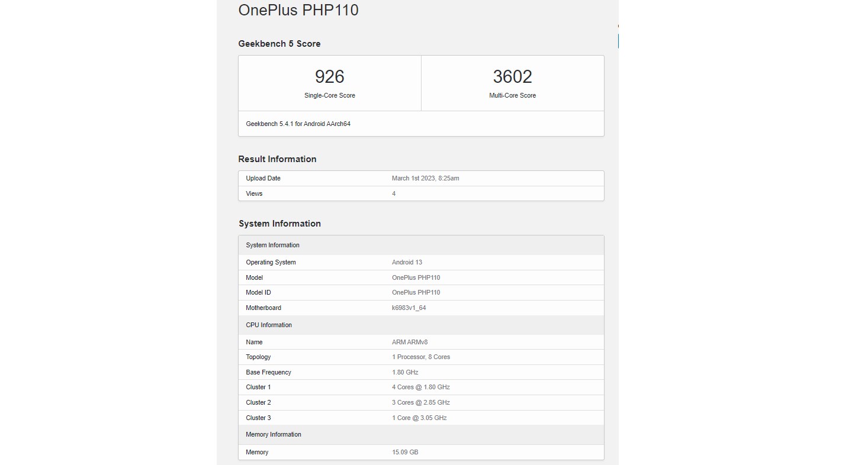The height and width of the screenshot is (465, 868).
Task: Select the Views count value 4
Action: (394, 193)
